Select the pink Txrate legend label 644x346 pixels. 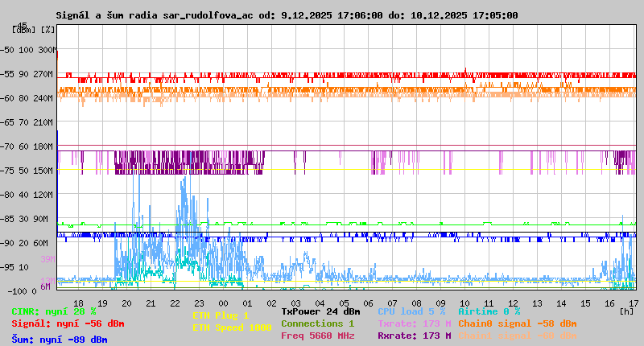(414, 323)
